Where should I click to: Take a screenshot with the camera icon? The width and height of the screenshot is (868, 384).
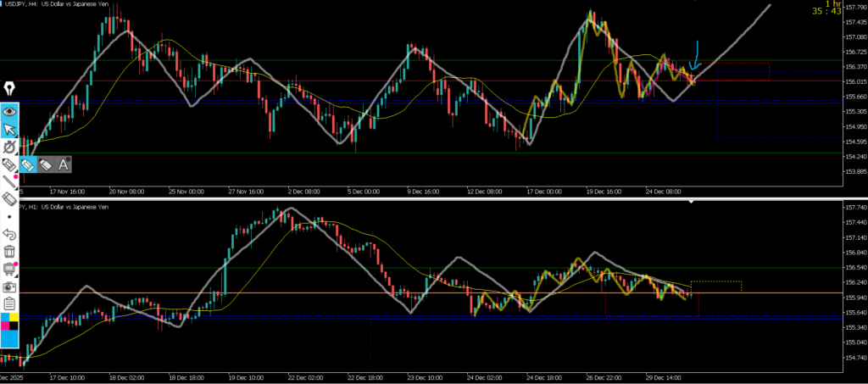click(10, 287)
